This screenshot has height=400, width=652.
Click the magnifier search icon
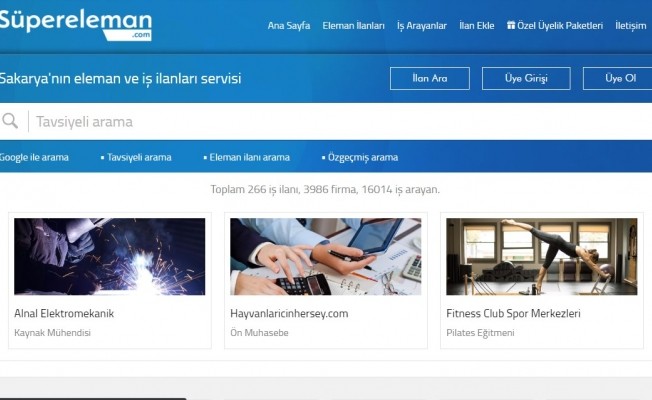click(10, 121)
